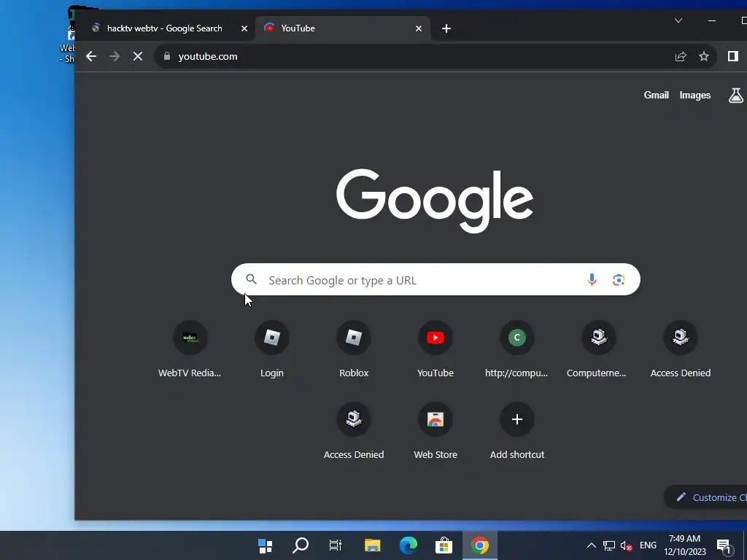Image resolution: width=747 pixels, height=560 pixels.
Task: Switch to hacktv webtv - Google Search tab
Action: [x=164, y=28]
